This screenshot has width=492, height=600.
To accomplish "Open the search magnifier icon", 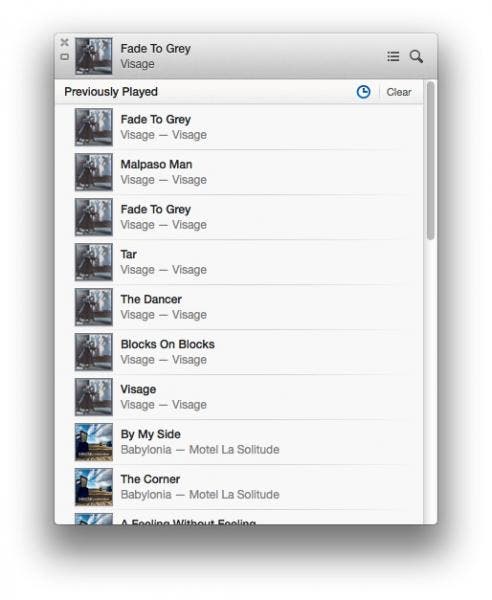I will tap(416, 56).
